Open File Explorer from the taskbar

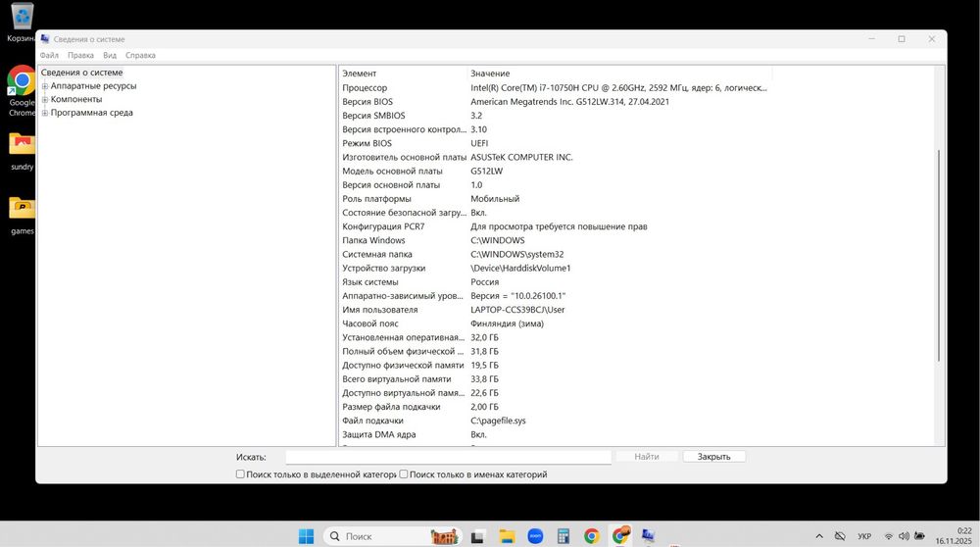click(x=507, y=536)
